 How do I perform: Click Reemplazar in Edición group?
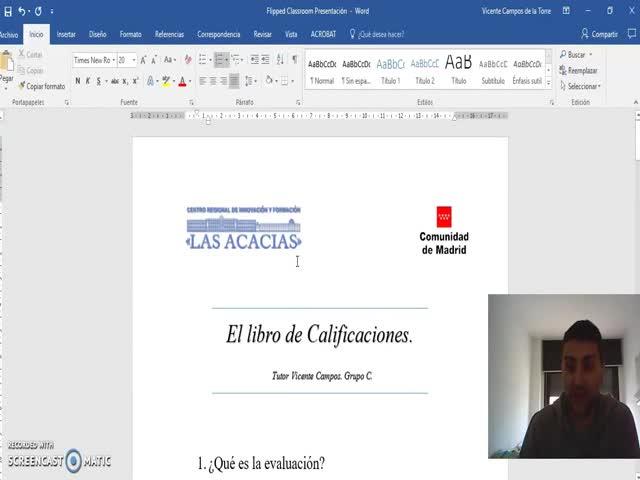pos(581,70)
